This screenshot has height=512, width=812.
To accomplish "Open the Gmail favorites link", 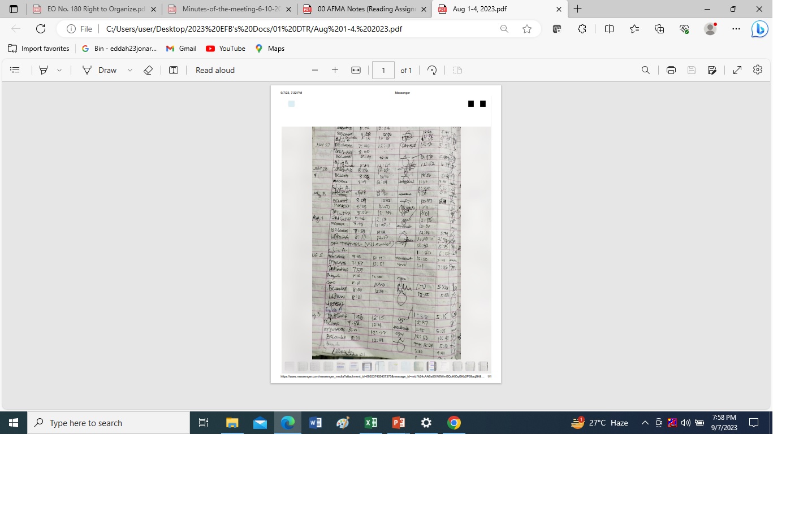I will coord(181,49).
